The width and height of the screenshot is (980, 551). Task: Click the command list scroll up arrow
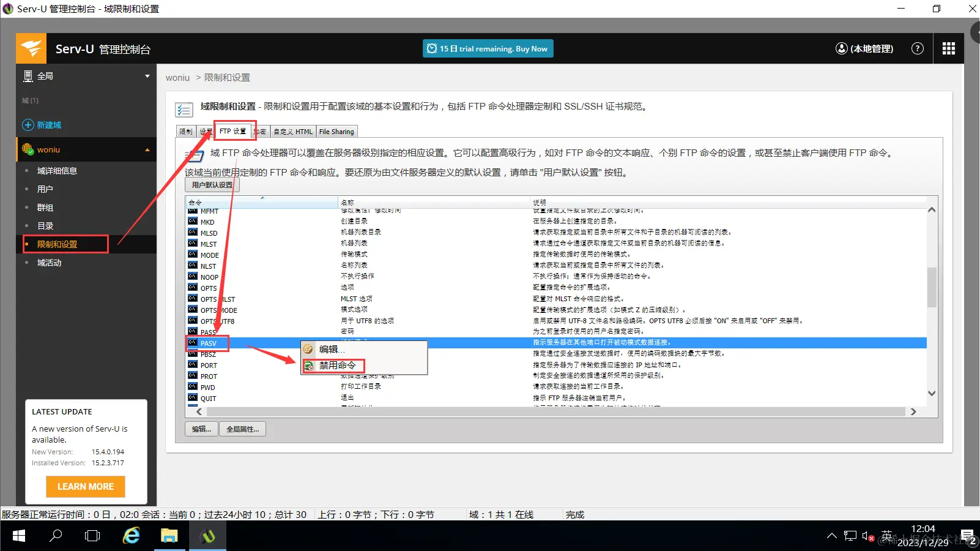pos(932,210)
